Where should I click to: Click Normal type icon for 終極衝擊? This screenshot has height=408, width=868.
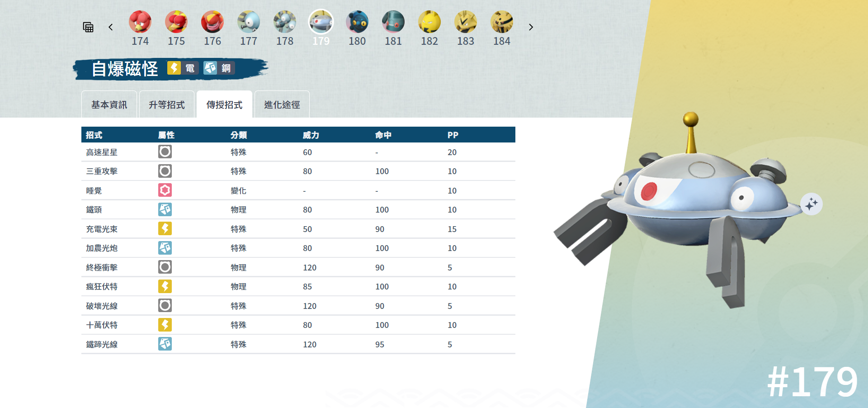click(165, 267)
